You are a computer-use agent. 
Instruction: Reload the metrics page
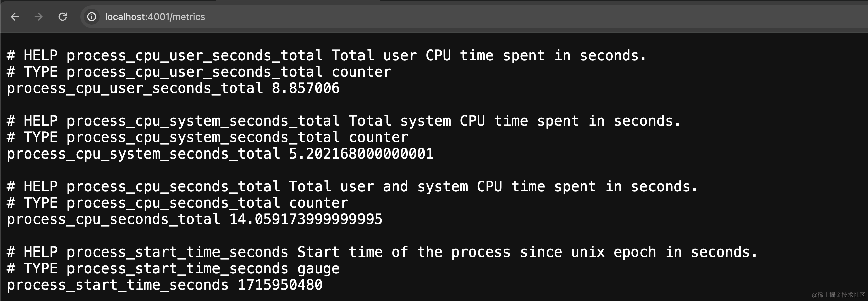(x=63, y=16)
